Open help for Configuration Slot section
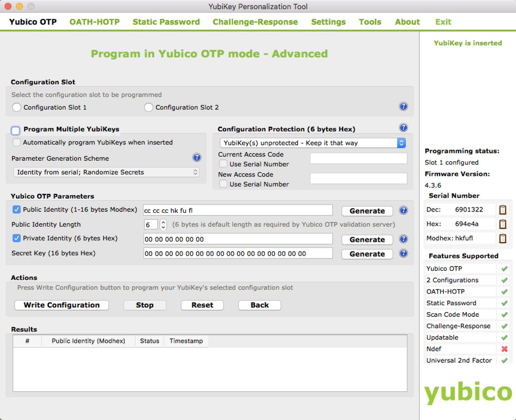Viewport: 516px width, 420px height. pyautogui.click(x=403, y=107)
